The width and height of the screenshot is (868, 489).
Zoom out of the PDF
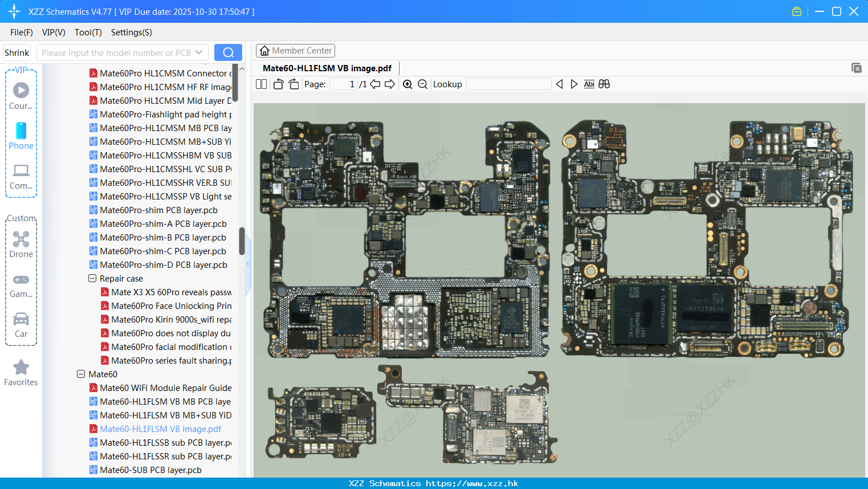point(422,84)
